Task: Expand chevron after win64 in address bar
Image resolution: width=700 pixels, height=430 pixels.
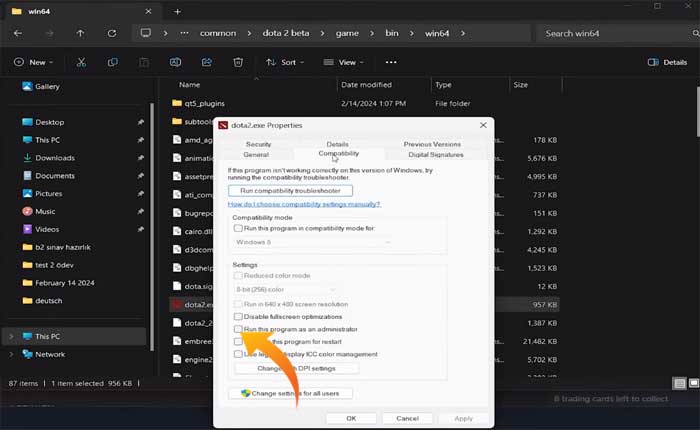Action: (462, 33)
